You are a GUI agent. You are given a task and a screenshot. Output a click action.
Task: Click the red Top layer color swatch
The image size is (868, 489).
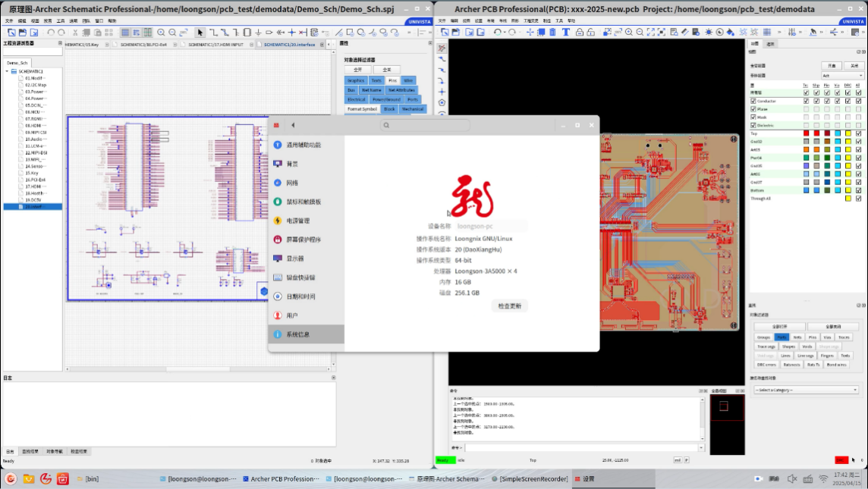click(x=806, y=133)
